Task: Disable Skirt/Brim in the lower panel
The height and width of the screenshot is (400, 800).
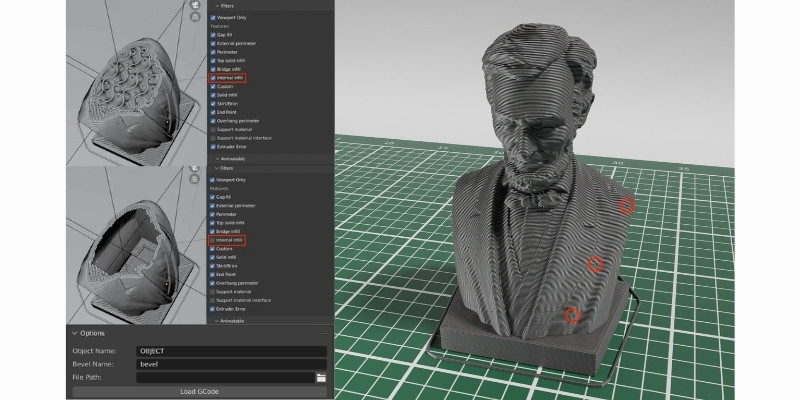Action: [213, 266]
